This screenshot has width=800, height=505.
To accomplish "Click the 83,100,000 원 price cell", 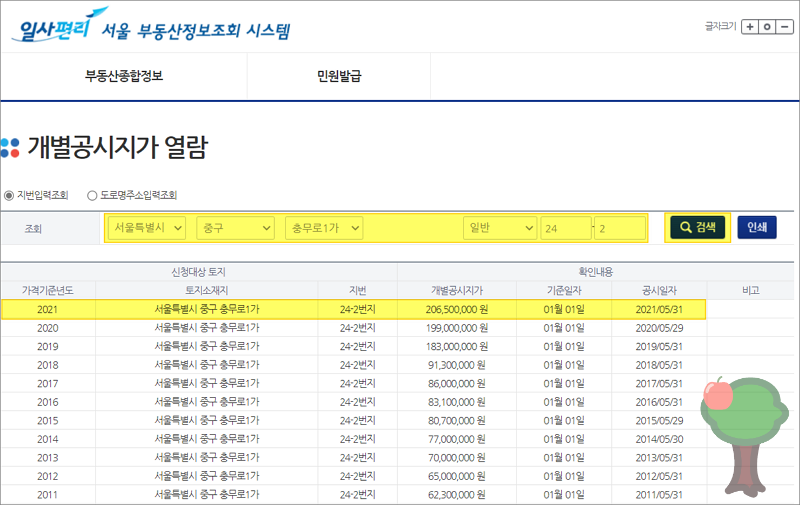I will pyautogui.click(x=457, y=402).
